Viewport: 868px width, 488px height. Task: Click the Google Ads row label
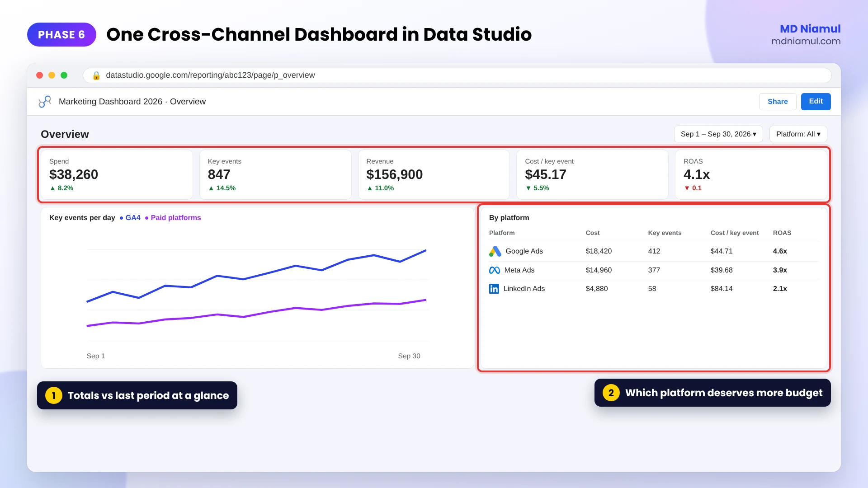[524, 251]
